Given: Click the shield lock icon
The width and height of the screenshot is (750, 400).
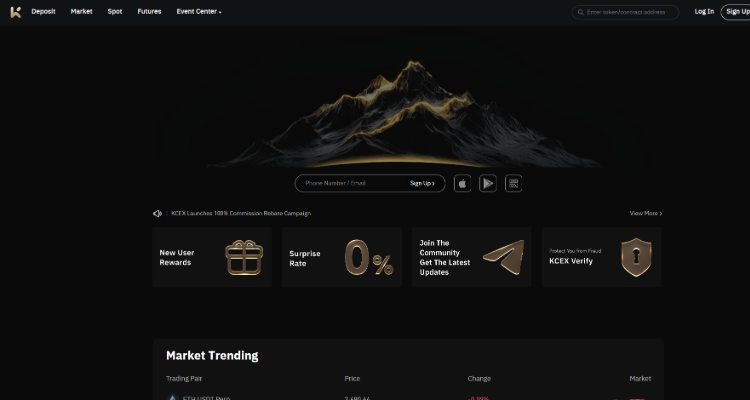Looking at the screenshot, I should click(636, 257).
